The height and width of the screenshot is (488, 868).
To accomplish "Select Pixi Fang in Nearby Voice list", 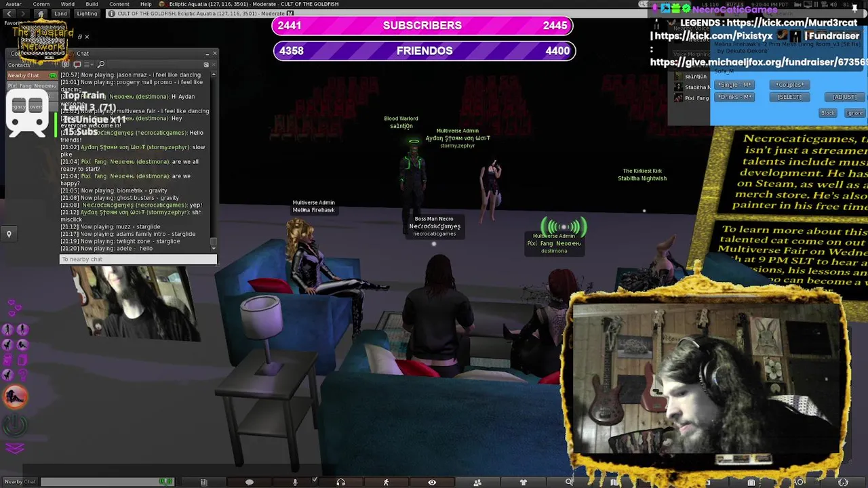I will [690, 98].
